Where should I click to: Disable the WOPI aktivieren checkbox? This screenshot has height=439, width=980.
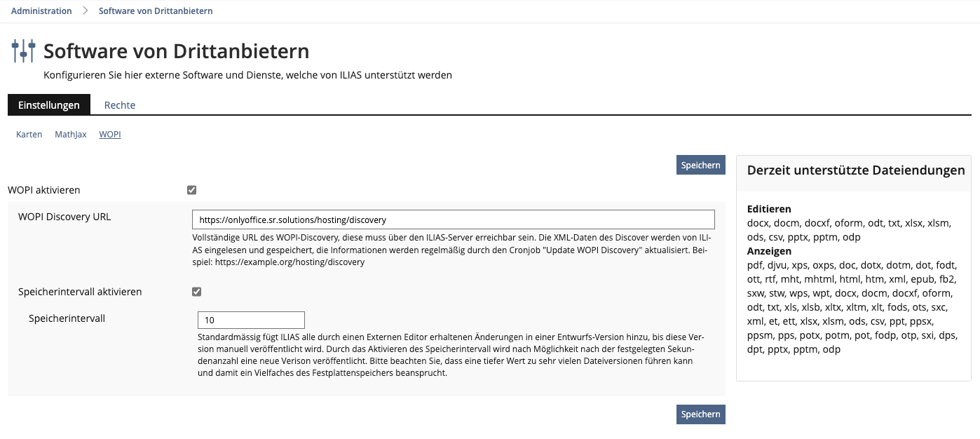(x=192, y=190)
